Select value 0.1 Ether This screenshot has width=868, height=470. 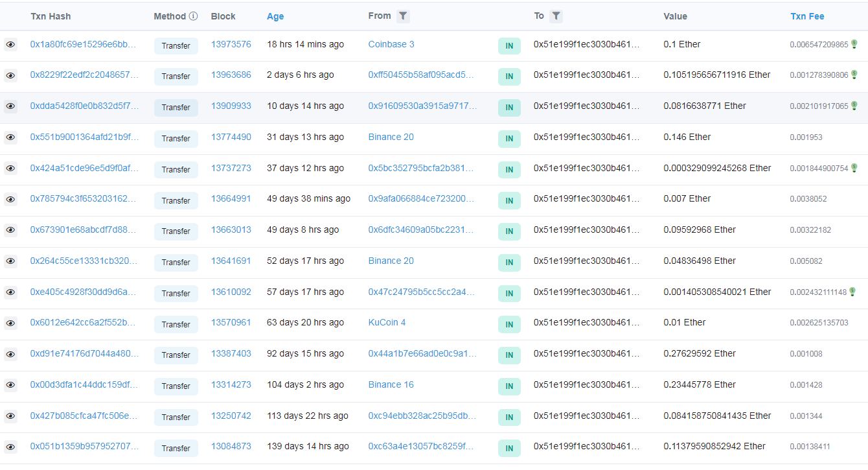click(x=682, y=44)
